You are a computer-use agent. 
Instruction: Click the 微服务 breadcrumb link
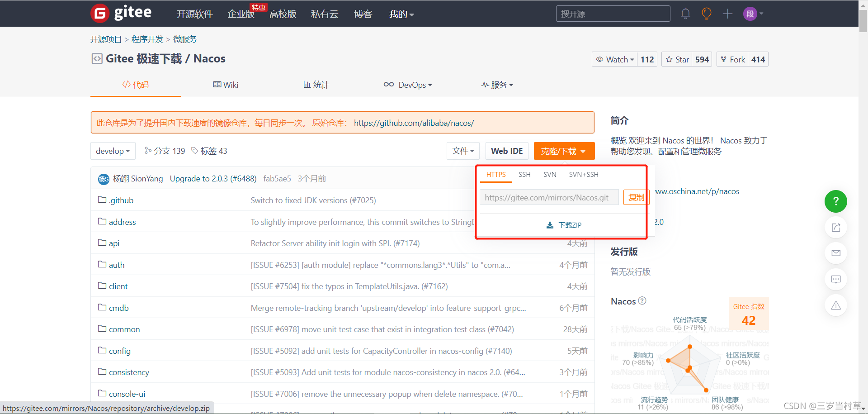tap(185, 39)
